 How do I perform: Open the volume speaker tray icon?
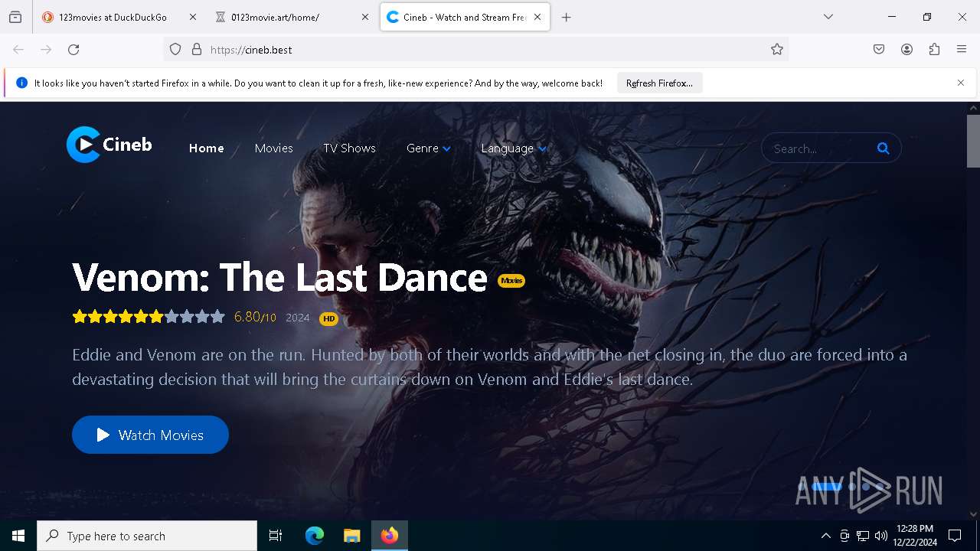881,536
